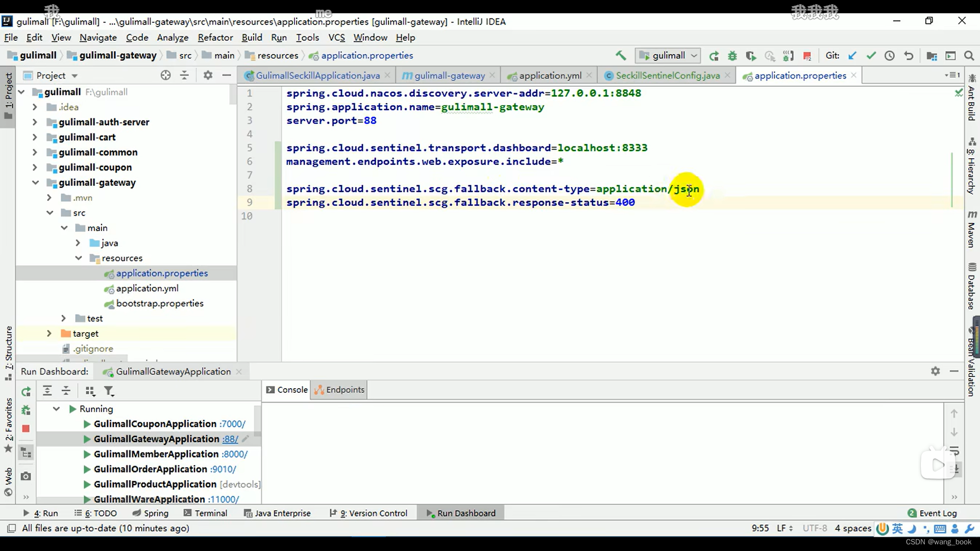The height and width of the screenshot is (551, 980).
Task: Click the Build project hammer icon
Action: pyautogui.click(x=621, y=56)
